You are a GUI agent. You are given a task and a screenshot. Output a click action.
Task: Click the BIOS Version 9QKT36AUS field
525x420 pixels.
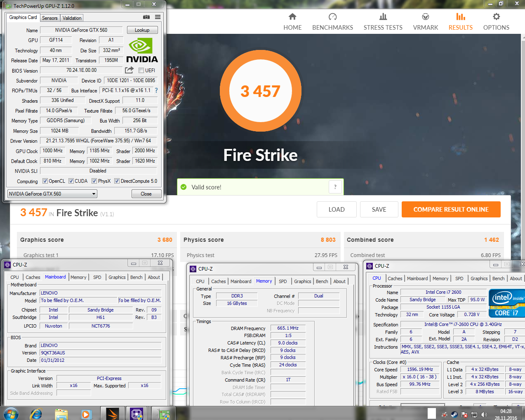(x=100, y=353)
